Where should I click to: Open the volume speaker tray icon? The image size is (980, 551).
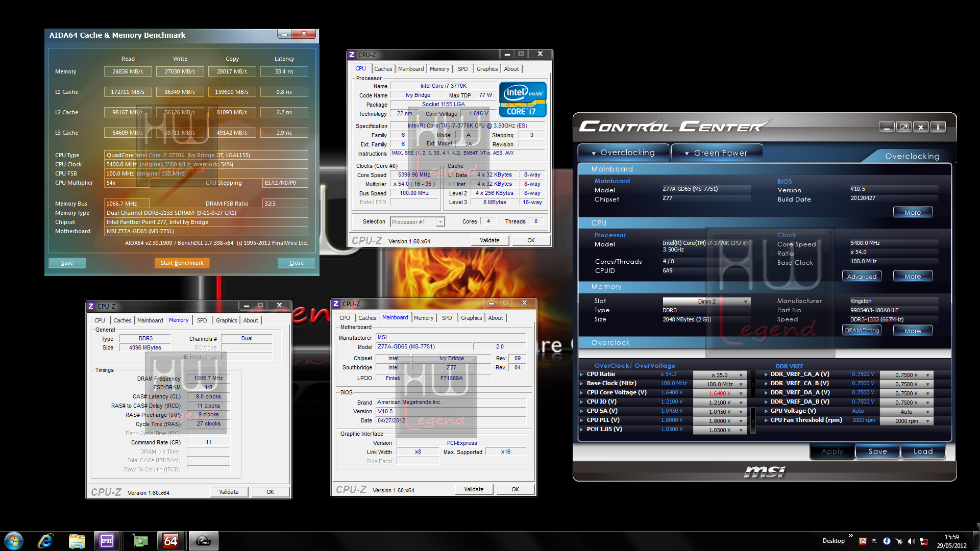(x=911, y=541)
